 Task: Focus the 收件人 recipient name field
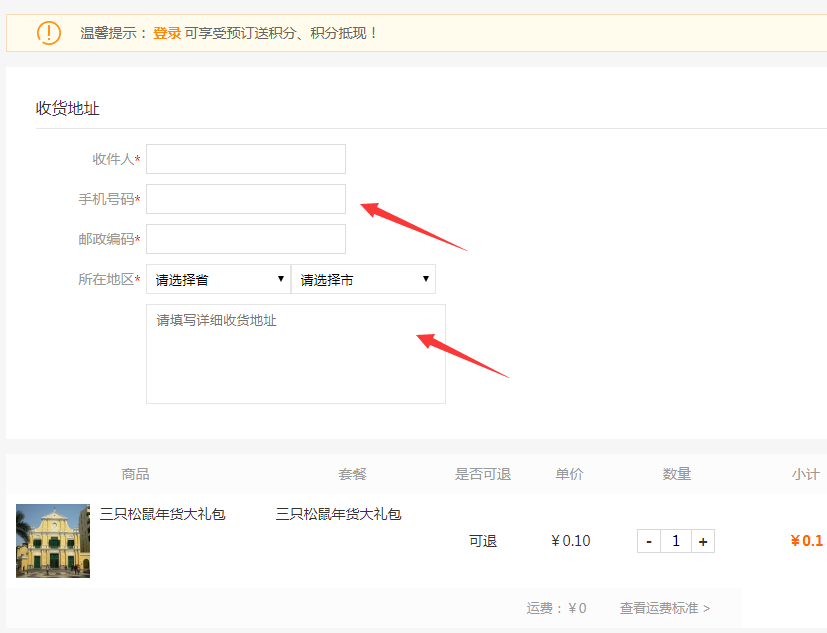pyautogui.click(x=246, y=159)
